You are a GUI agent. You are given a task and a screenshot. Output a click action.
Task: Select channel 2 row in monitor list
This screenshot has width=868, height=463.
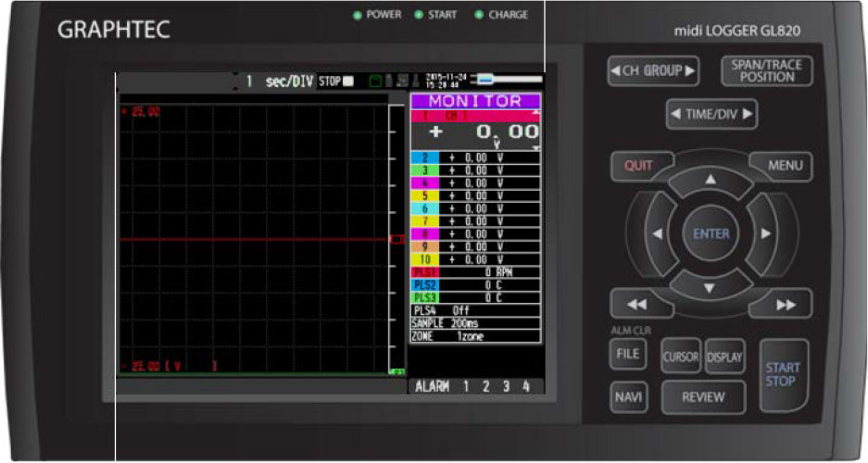[475, 157]
